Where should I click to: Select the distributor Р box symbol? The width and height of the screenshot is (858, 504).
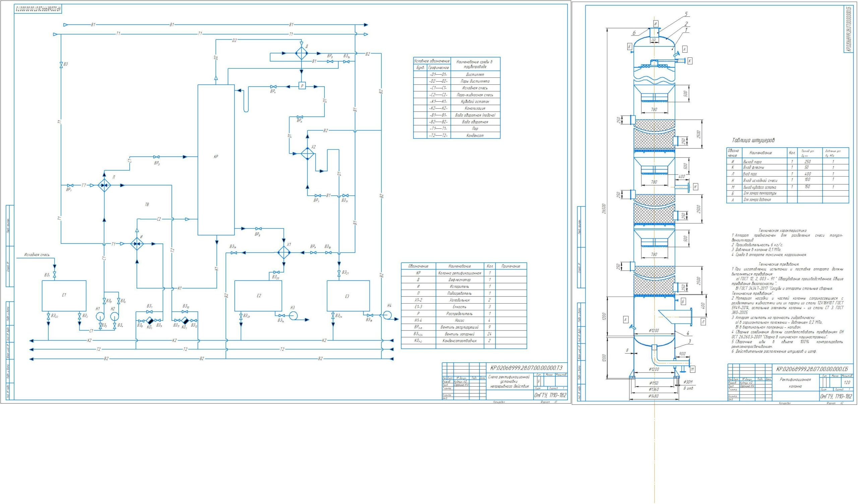click(302, 86)
